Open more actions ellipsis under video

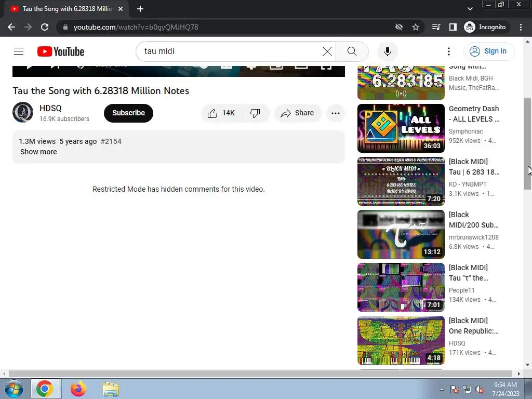click(336, 113)
